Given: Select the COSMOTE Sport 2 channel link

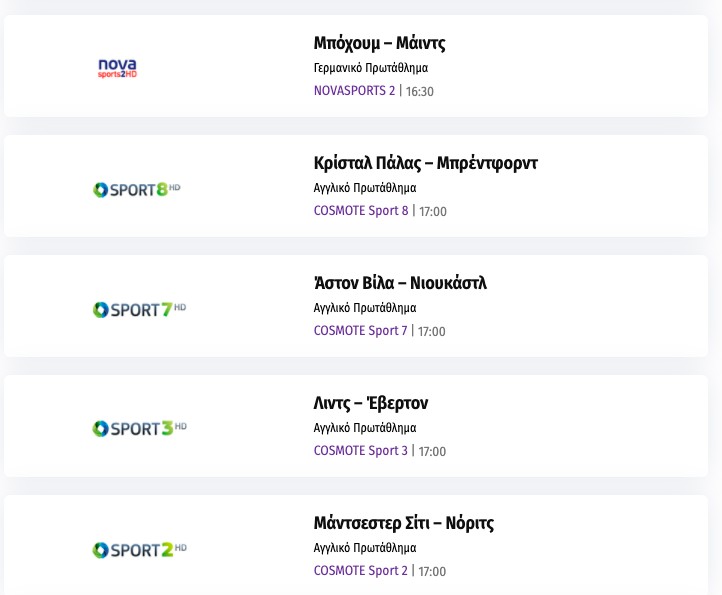Looking at the screenshot, I should point(360,571).
